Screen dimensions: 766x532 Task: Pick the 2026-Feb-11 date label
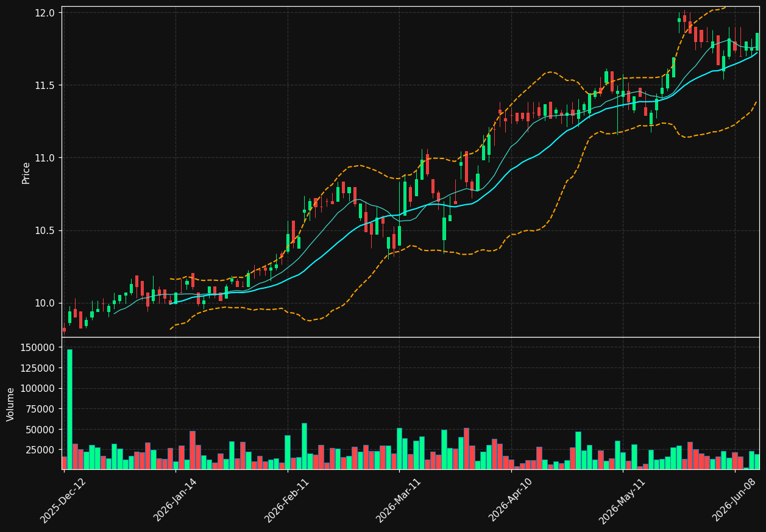click(287, 500)
